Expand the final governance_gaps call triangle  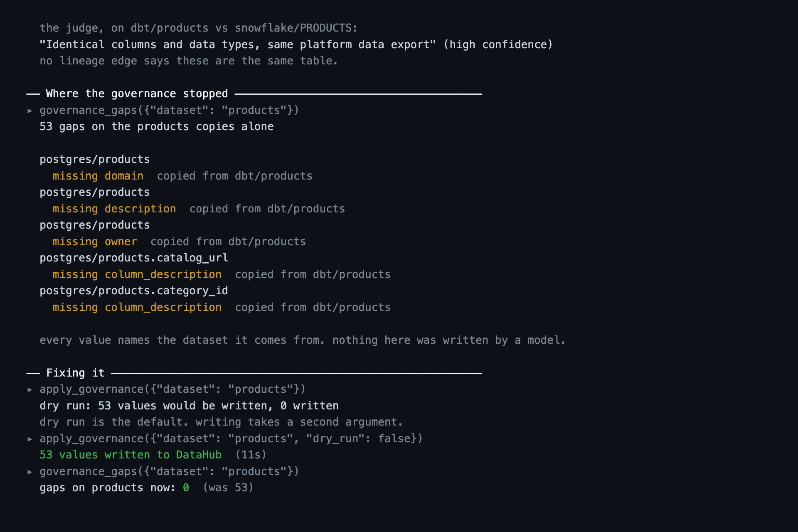pos(30,472)
